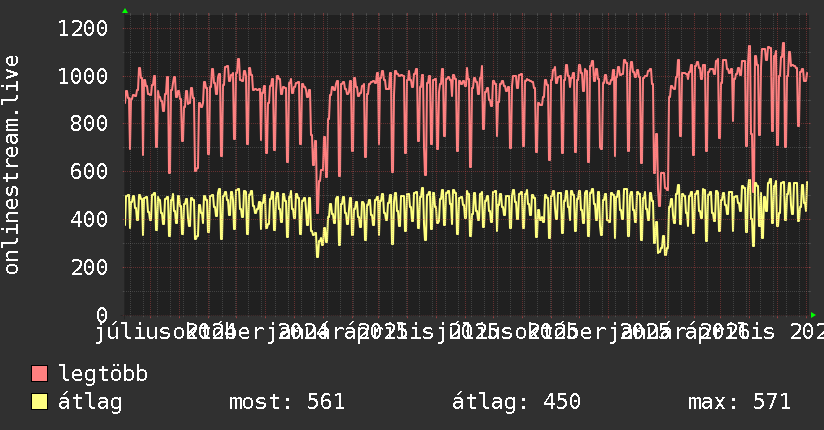The image size is (824, 430).
Task: Click the 600 y-axis label
Action: (89, 171)
